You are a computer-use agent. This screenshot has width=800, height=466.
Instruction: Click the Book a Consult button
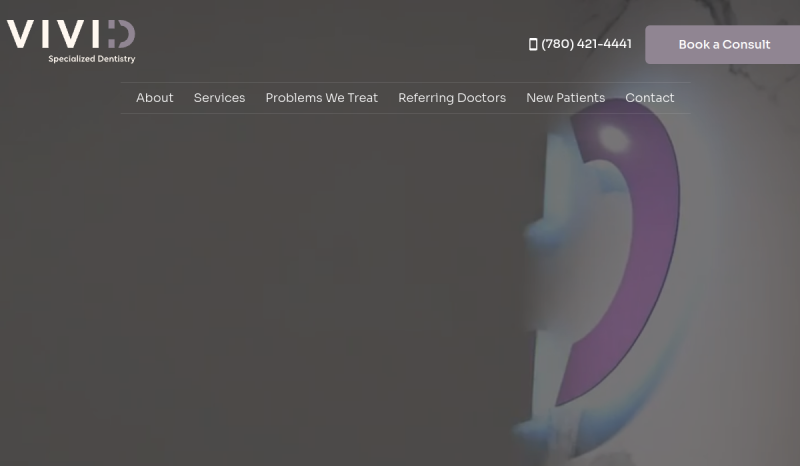point(722,44)
